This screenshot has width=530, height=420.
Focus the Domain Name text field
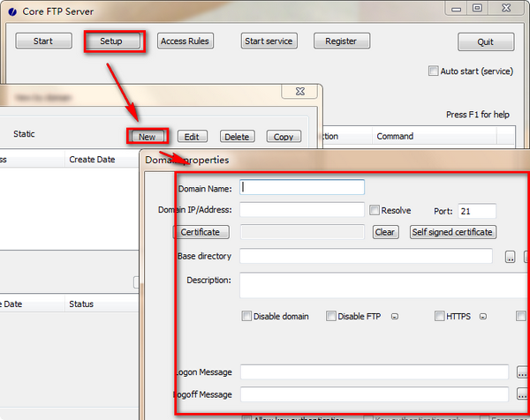point(302,187)
